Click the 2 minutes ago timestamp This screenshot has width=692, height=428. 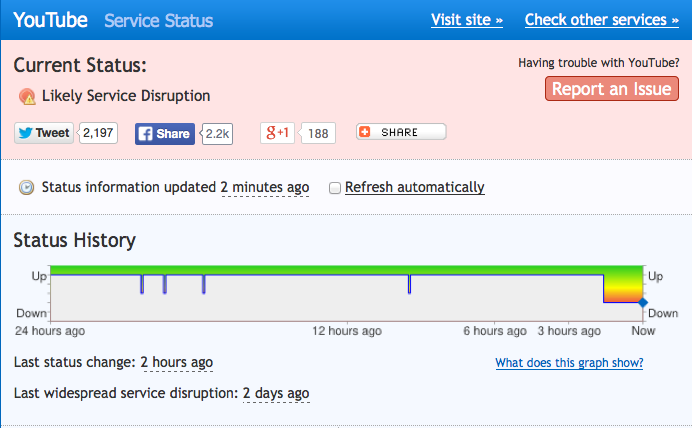[265, 188]
